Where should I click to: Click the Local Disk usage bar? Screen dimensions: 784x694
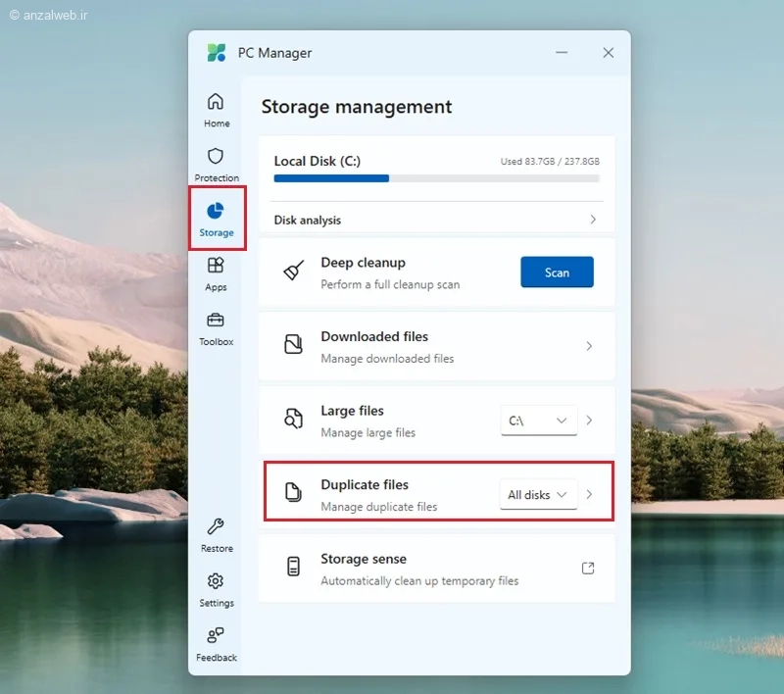click(x=436, y=178)
